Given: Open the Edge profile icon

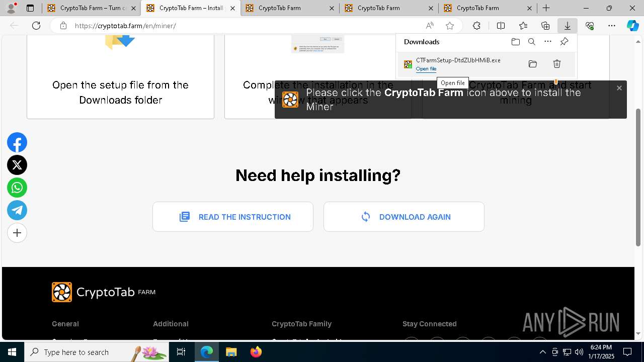Looking at the screenshot, I should (x=11, y=8).
